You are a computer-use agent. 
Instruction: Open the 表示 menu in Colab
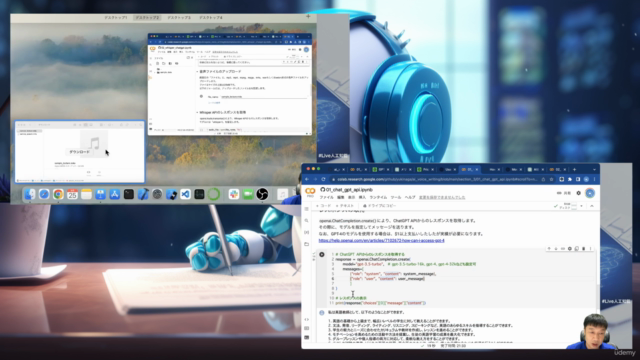(x=351, y=197)
